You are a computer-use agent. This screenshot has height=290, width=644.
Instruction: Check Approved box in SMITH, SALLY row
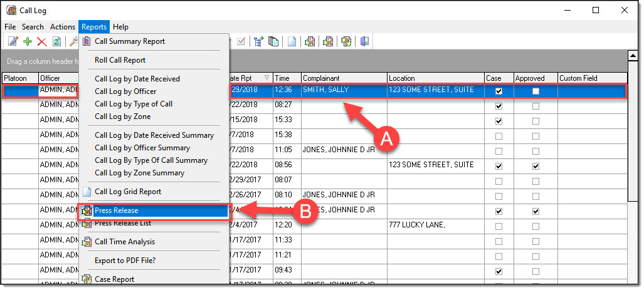(x=536, y=91)
